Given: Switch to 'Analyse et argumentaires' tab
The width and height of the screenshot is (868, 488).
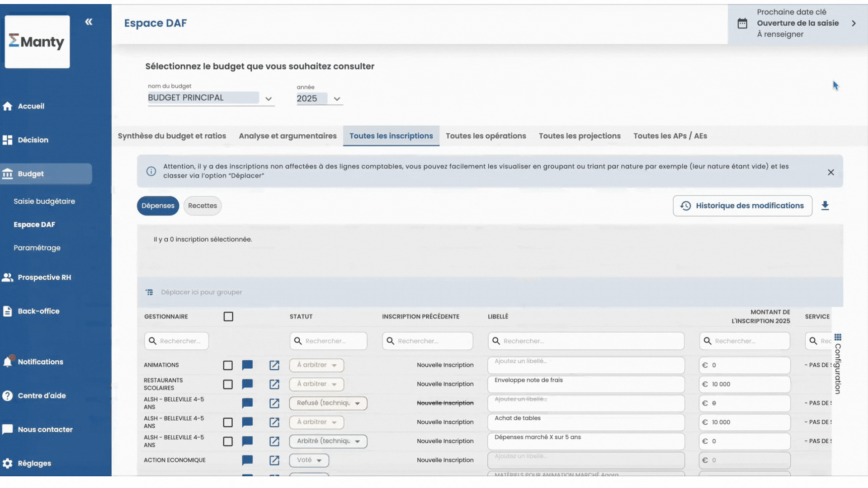Looking at the screenshot, I should (x=288, y=136).
